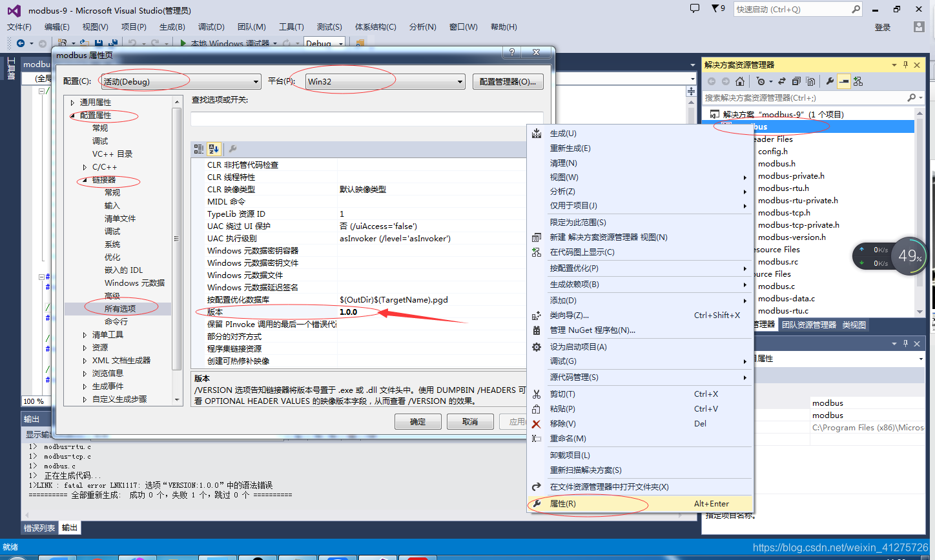Choose 重新生成(E) in context menu
The height and width of the screenshot is (560, 935).
pyautogui.click(x=640, y=148)
